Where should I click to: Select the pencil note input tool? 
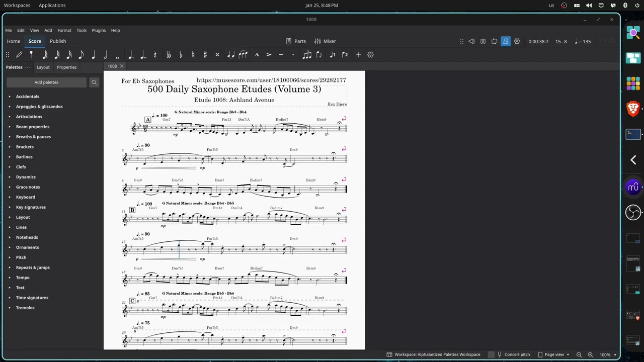click(x=19, y=55)
